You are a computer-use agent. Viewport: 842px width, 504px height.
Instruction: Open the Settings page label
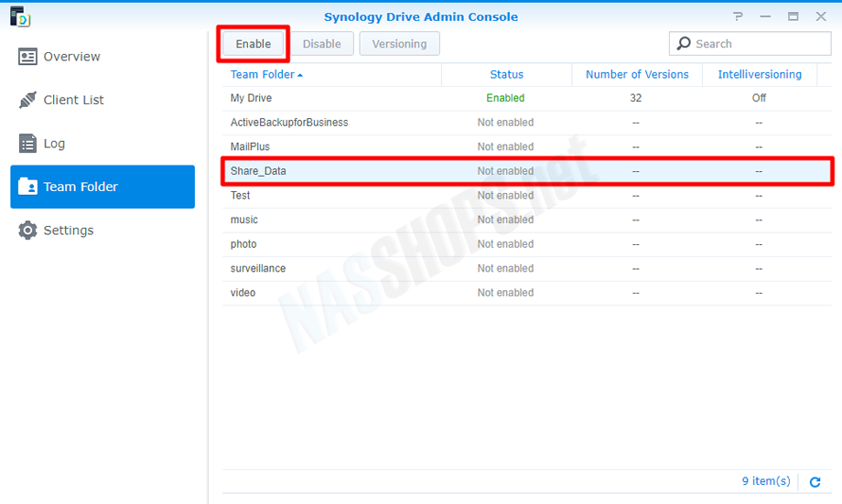[69, 231]
